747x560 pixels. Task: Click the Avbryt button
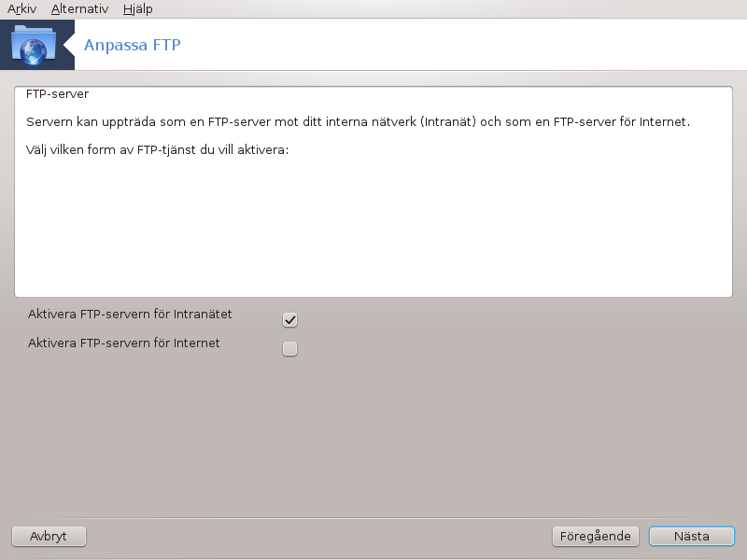tap(49, 536)
